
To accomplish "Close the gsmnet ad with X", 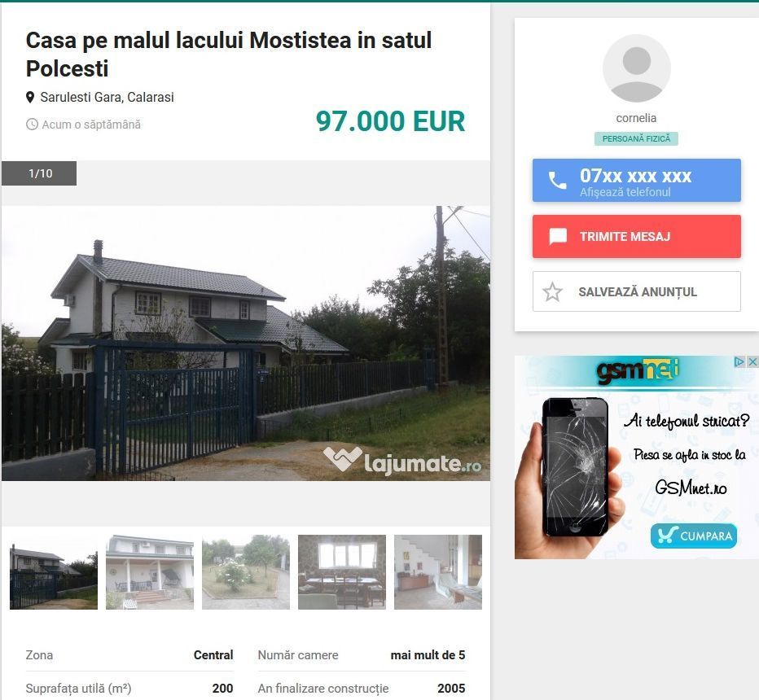I will (752, 362).
